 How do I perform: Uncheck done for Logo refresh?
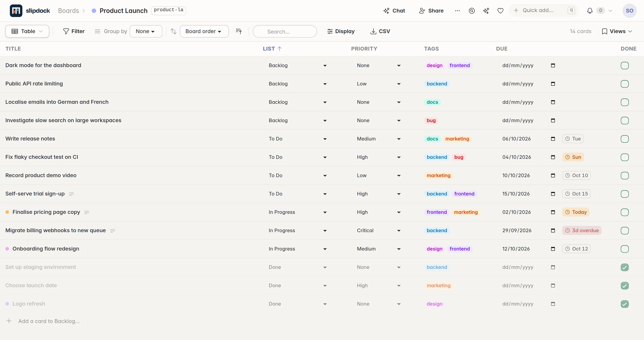(625, 304)
